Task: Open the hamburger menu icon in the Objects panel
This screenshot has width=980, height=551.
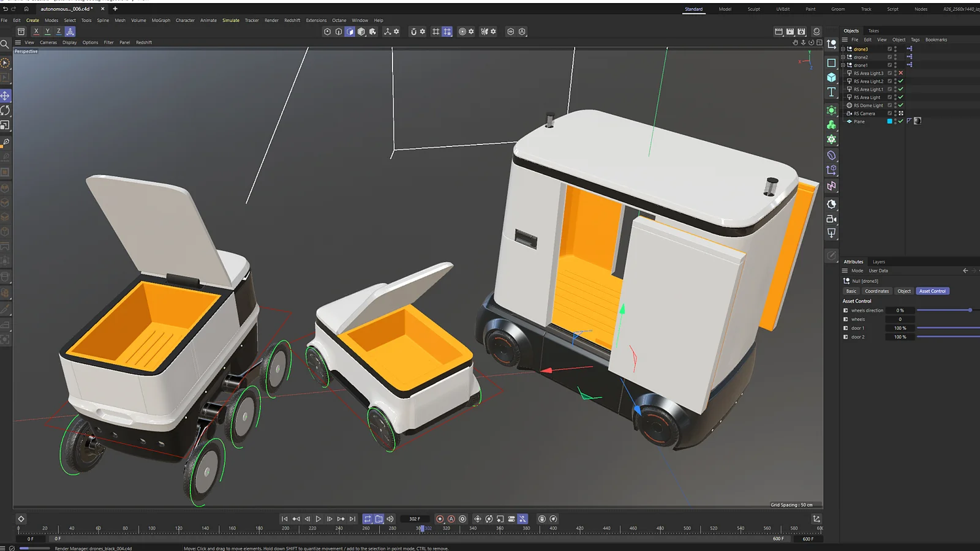Action: [845, 40]
